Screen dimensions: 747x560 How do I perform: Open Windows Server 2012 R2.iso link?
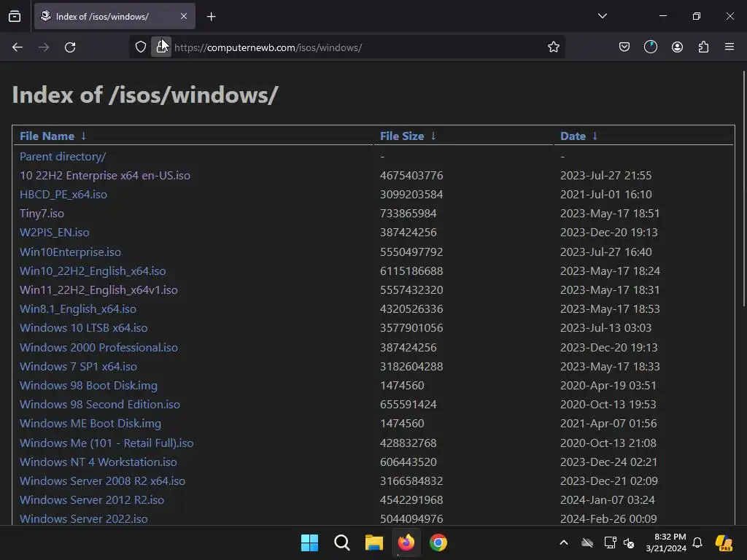92,500
